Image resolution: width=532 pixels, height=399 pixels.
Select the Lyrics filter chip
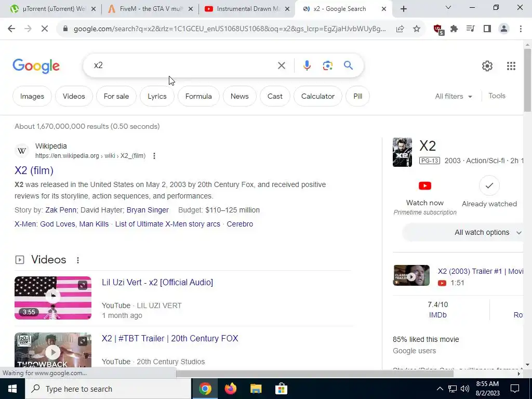point(157,96)
